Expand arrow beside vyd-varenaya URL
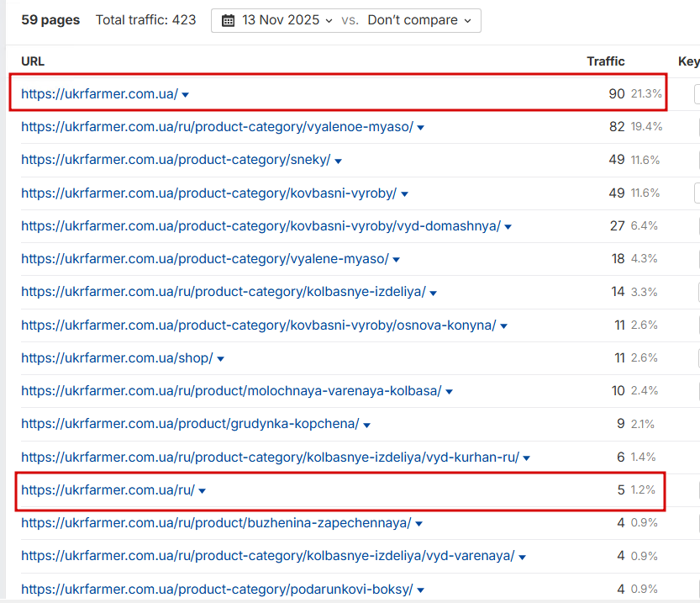Screen dimensions: 700x603 click(522, 557)
